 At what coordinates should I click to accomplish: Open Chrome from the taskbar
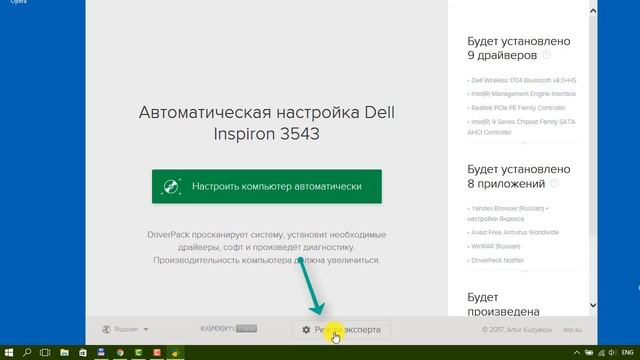(120, 352)
